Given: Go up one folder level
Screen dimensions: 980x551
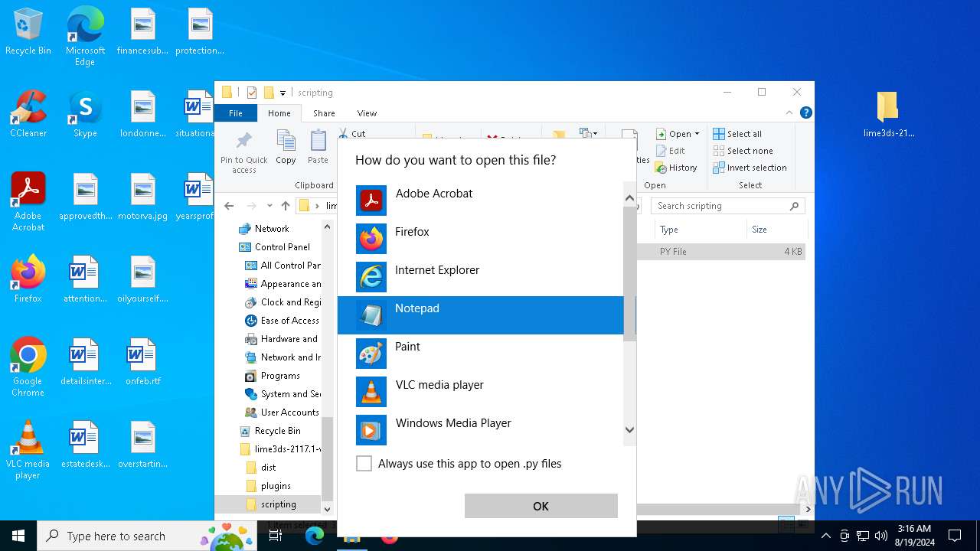Looking at the screenshot, I should (x=286, y=206).
